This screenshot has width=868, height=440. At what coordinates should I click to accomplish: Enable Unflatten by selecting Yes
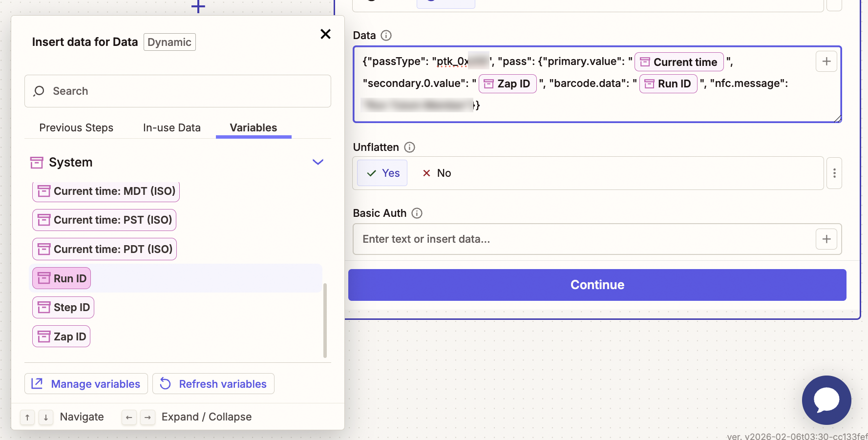point(382,173)
